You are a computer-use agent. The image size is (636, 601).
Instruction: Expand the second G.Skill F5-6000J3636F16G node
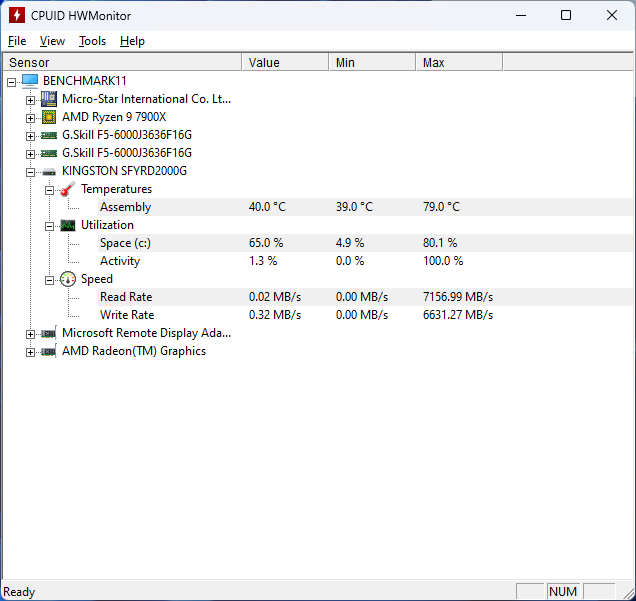(x=30, y=155)
